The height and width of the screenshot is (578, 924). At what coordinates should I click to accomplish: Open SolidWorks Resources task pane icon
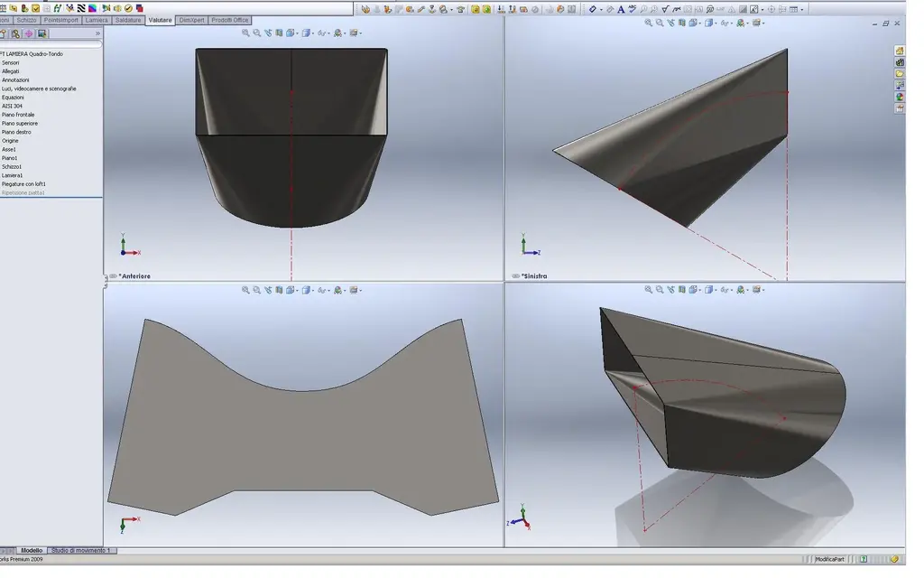click(x=900, y=51)
